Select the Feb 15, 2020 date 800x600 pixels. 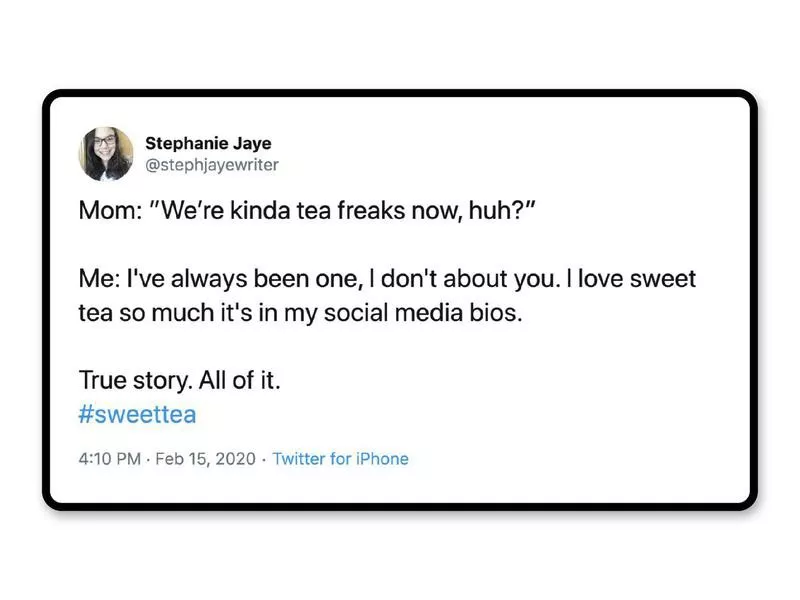pyautogui.click(x=206, y=459)
